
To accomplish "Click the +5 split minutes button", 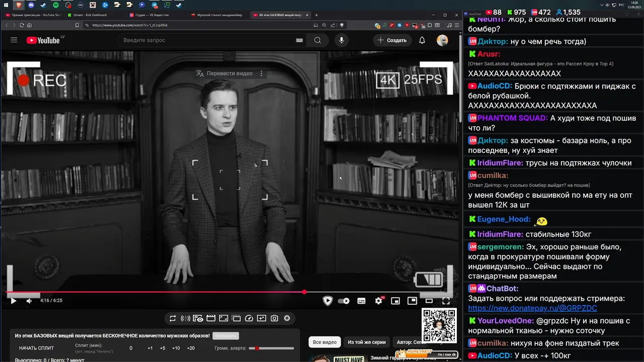I will (163, 348).
